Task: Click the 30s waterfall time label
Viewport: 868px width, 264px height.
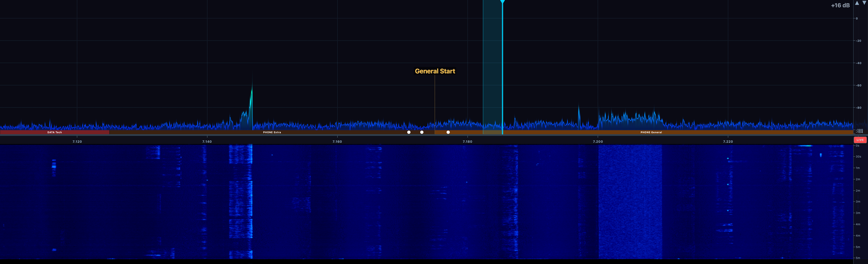Action: (858, 157)
